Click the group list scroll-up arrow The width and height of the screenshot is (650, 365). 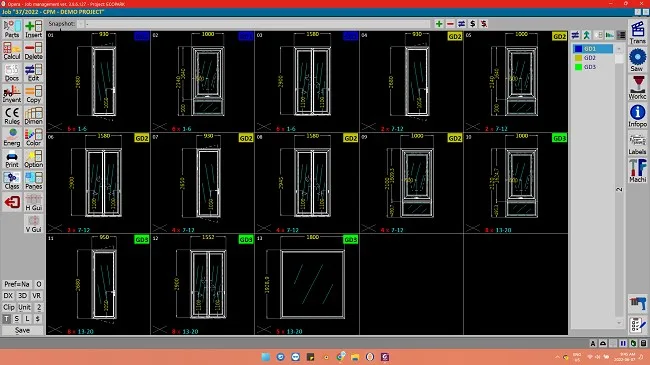[619, 49]
